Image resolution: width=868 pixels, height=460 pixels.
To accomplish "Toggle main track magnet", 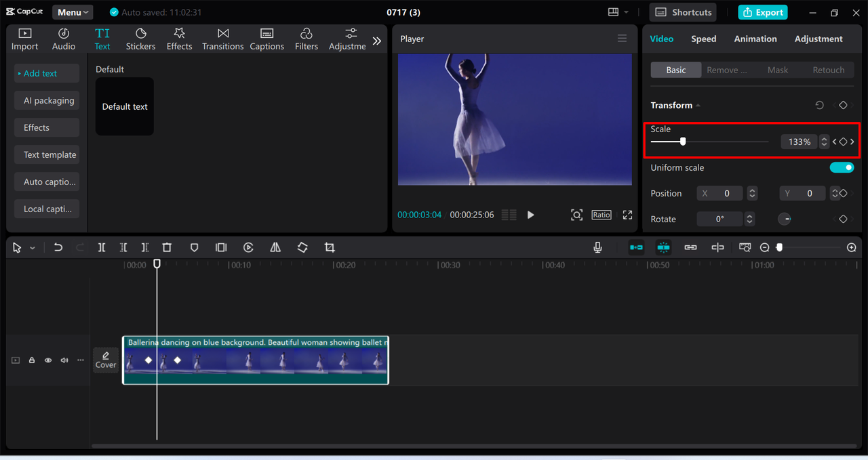I will [636, 248].
